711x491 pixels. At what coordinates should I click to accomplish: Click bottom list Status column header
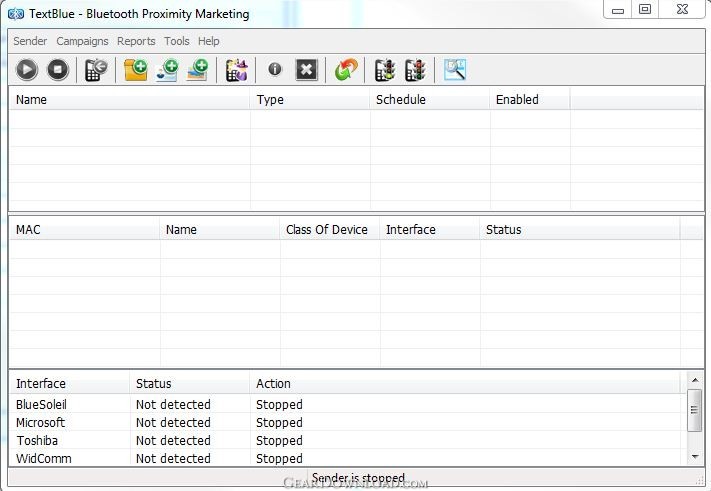tap(190, 384)
